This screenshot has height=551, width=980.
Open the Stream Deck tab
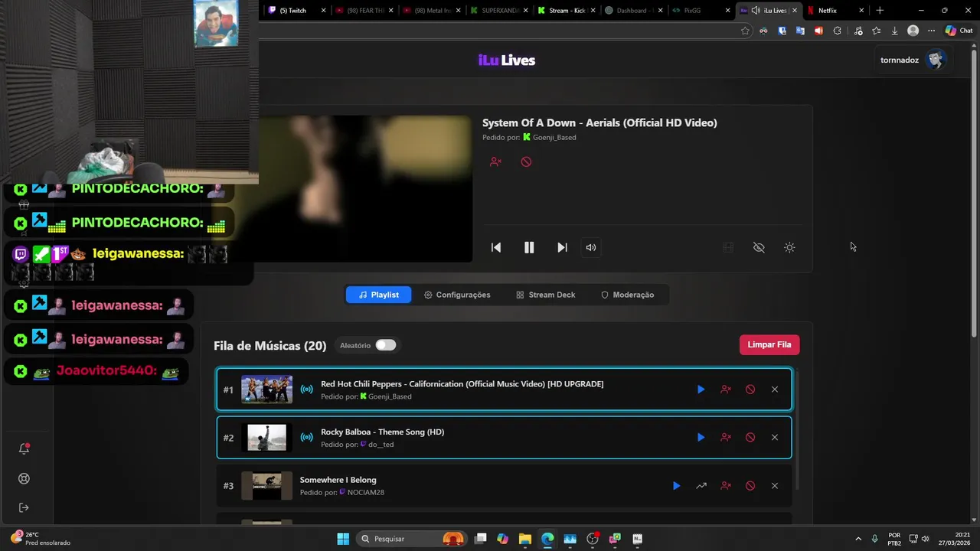[x=546, y=295]
